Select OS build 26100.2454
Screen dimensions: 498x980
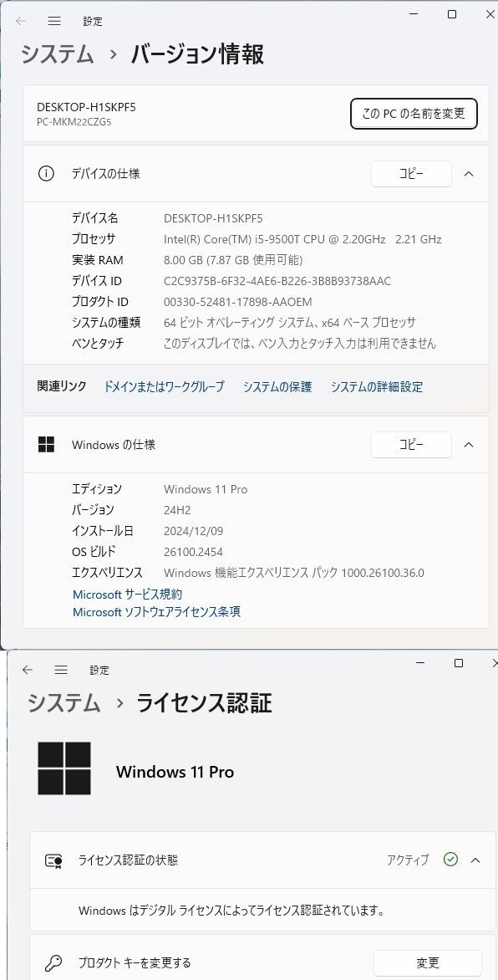click(x=194, y=552)
